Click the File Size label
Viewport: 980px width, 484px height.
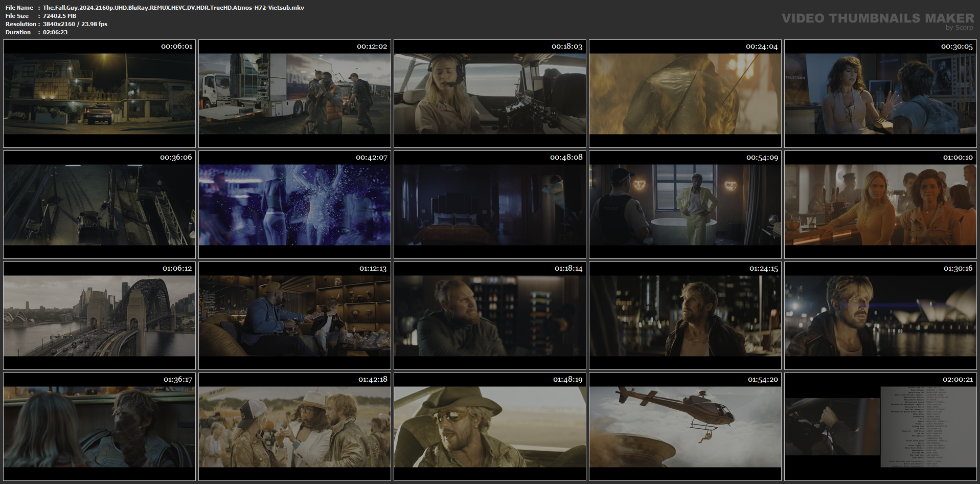pyautogui.click(x=17, y=16)
